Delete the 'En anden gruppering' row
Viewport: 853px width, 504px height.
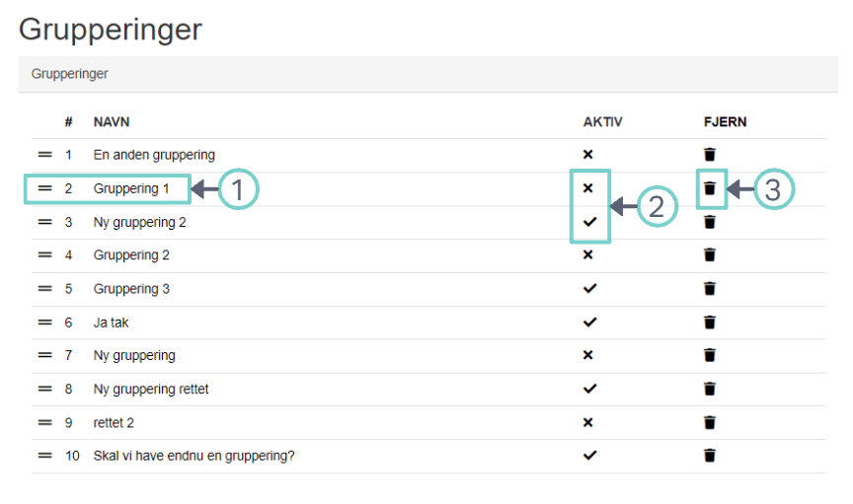(709, 155)
